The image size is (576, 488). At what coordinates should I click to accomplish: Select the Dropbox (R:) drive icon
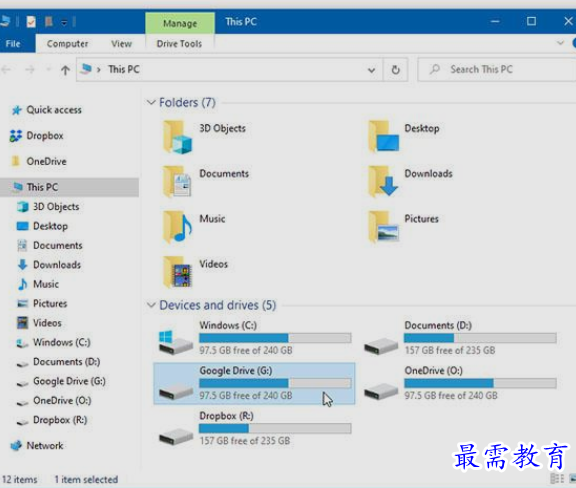(x=176, y=437)
